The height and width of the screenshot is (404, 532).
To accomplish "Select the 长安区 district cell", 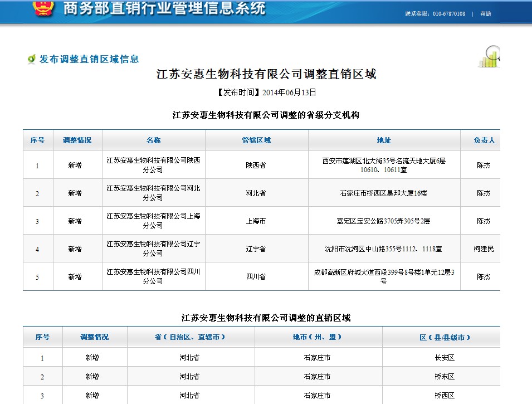I will (445, 358).
